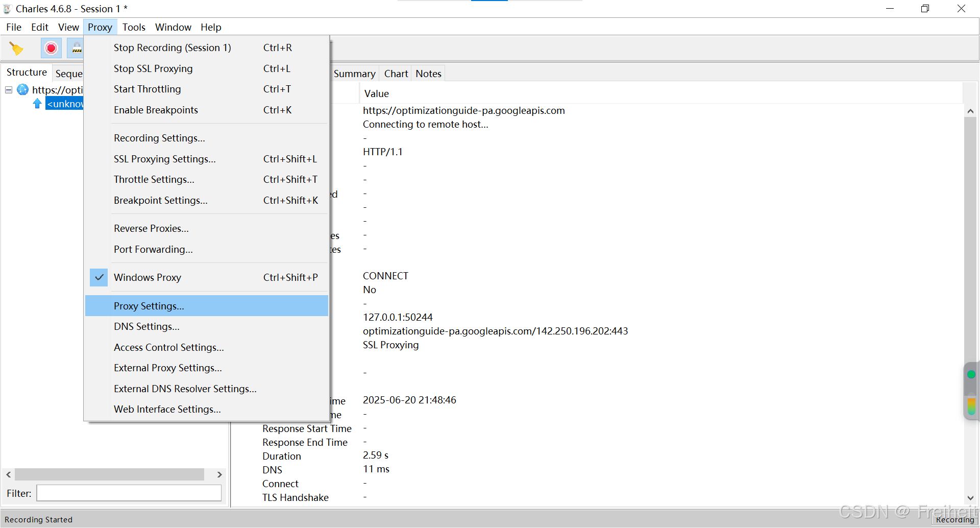
Task: Click the Charles app icon in title bar
Action: (x=7, y=9)
